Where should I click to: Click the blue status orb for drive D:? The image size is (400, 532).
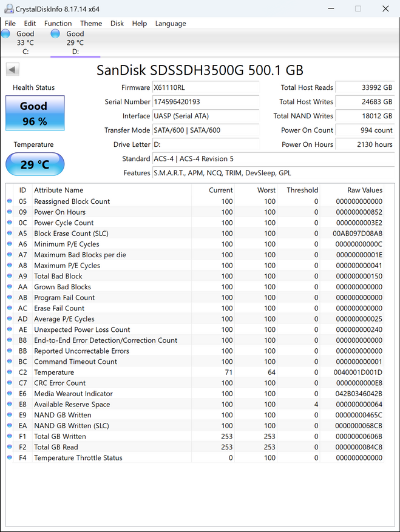tap(55, 33)
